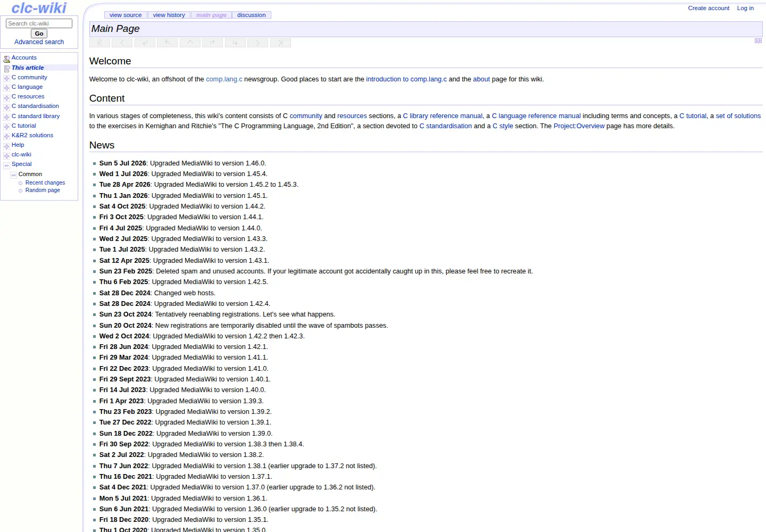
Task: Click the up caret navigation icon
Action: pyautogui.click(x=190, y=43)
